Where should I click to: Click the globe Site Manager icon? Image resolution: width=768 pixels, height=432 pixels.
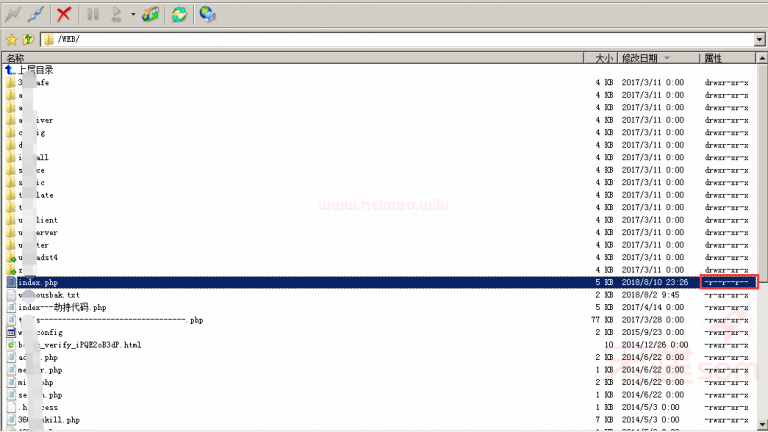click(207, 14)
